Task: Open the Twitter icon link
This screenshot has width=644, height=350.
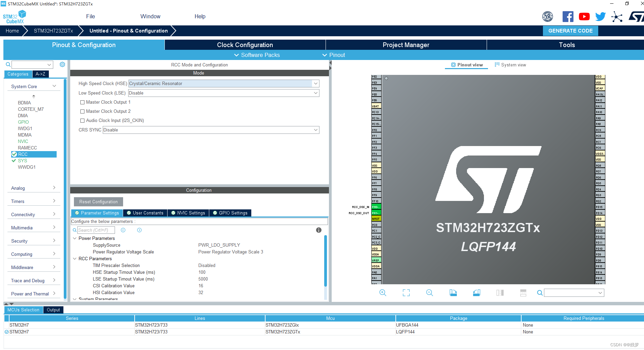Action: click(x=601, y=17)
